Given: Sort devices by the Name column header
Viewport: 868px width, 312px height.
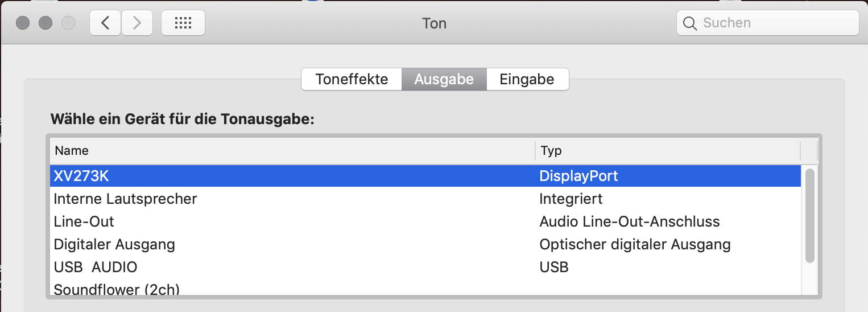Looking at the screenshot, I should 292,151.
